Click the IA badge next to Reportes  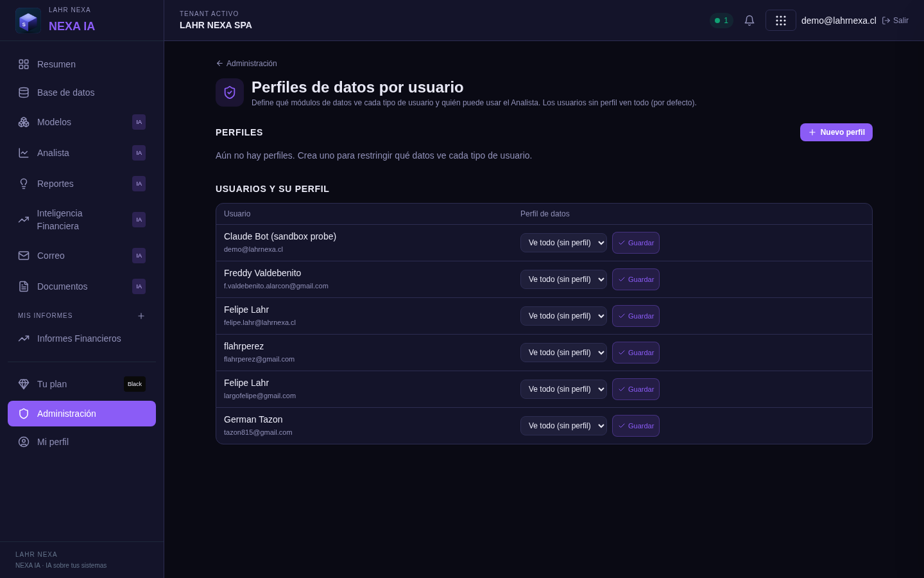(x=139, y=184)
